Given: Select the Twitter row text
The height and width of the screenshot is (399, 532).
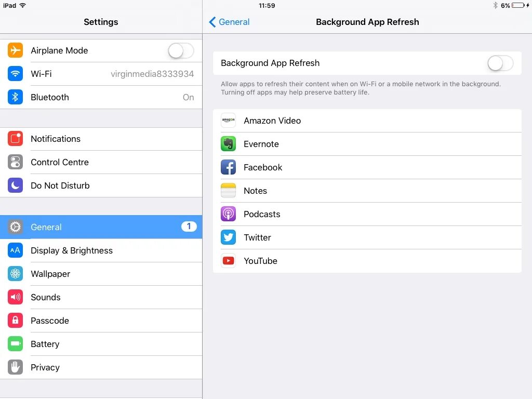Looking at the screenshot, I should [258, 237].
